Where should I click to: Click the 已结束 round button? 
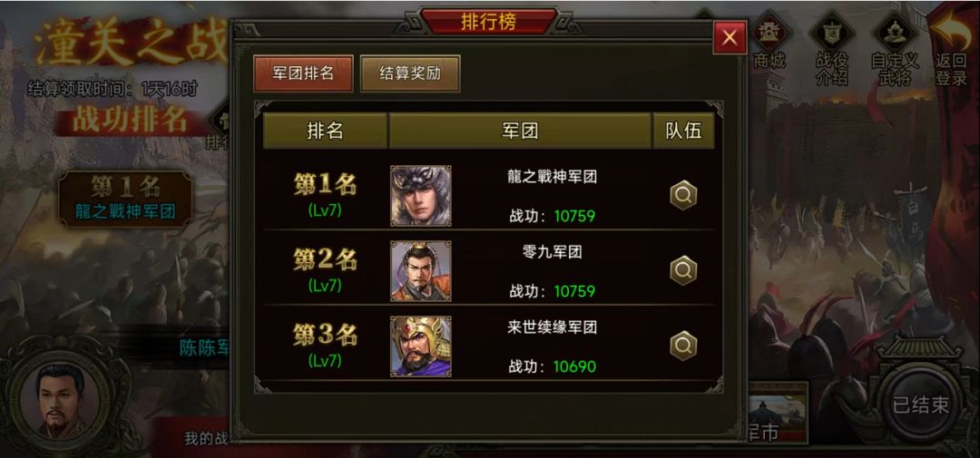pos(921,404)
